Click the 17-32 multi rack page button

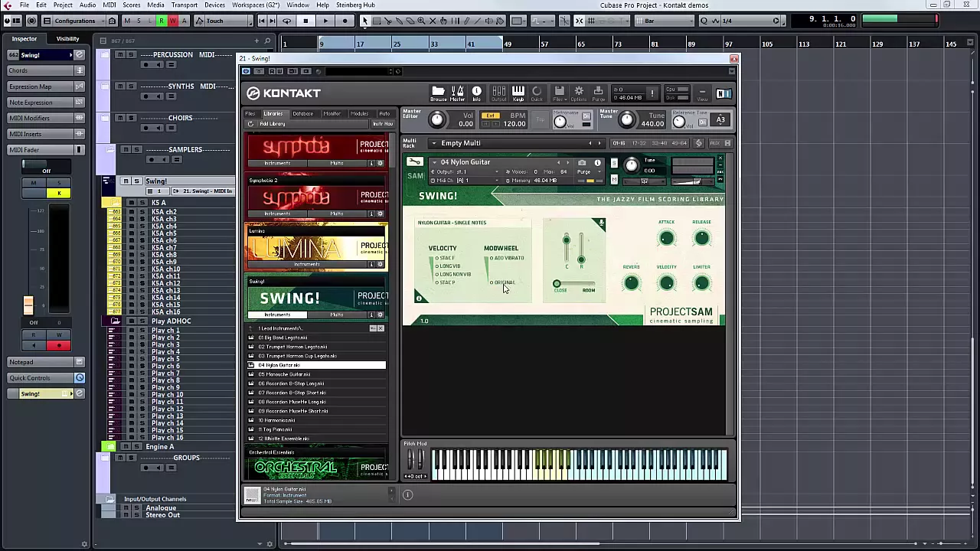tap(639, 143)
